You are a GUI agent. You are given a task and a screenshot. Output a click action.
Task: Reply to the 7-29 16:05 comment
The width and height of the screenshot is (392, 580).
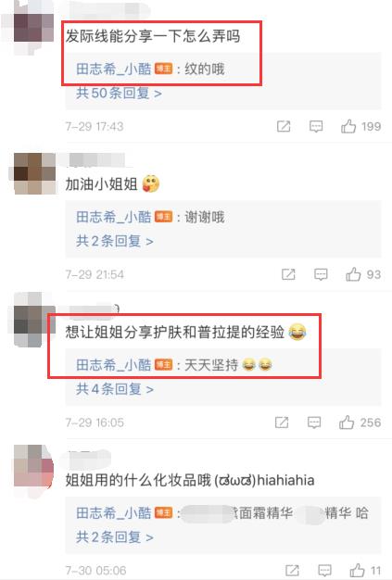tap(314, 422)
